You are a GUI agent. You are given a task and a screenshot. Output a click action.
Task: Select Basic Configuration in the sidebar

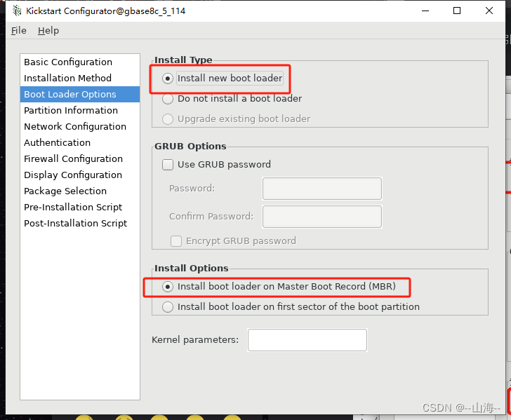[x=68, y=62]
